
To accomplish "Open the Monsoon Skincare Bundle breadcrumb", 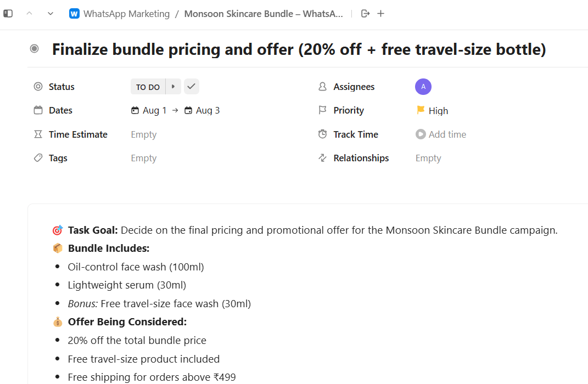I will point(263,14).
